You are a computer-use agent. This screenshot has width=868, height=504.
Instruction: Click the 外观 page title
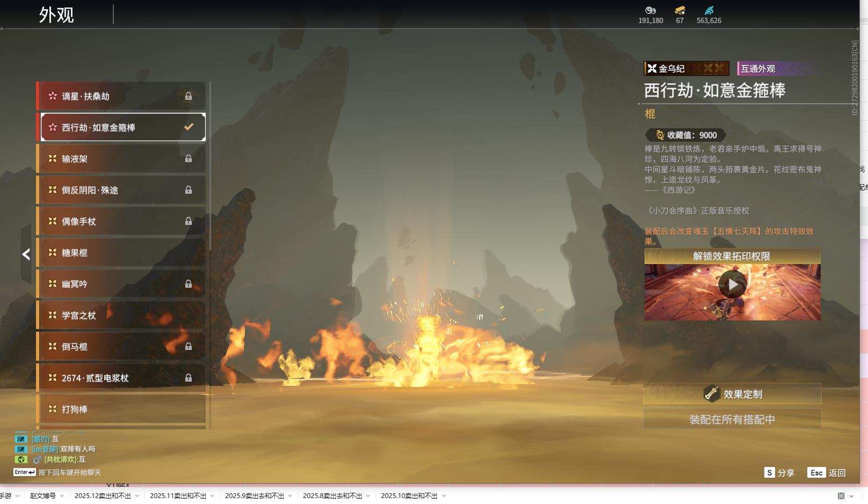(x=56, y=14)
